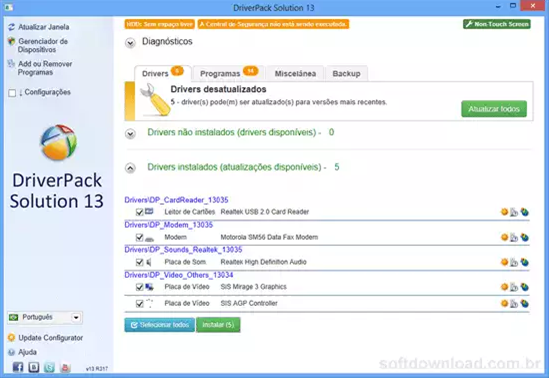The image size is (549, 378).
Task: Open the YouTube icon in the sidebar footer
Action: coord(65,367)
